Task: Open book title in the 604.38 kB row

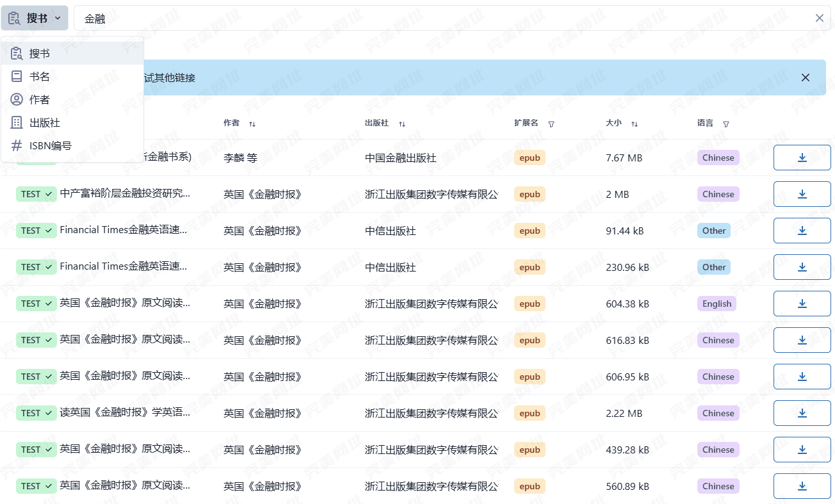Action: (125, 303)
